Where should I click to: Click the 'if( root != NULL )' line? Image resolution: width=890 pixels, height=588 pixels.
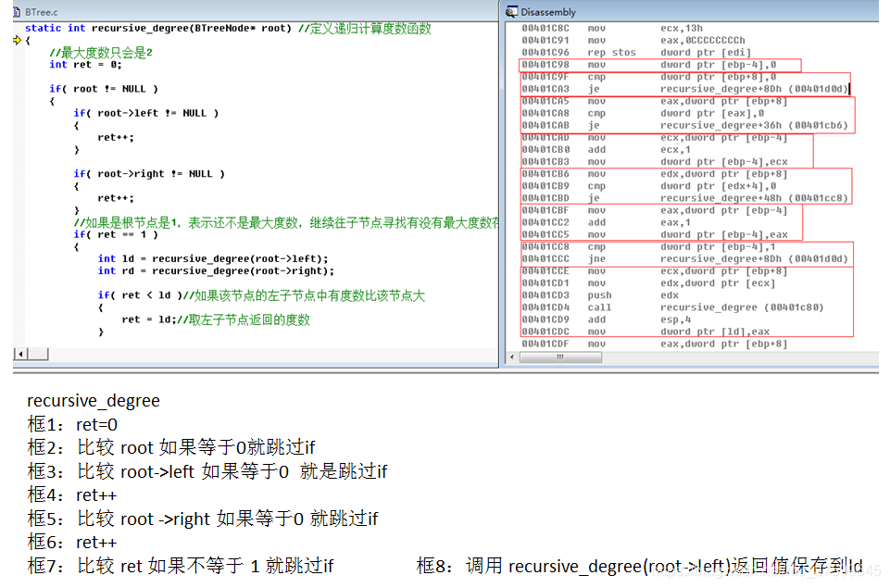point(104,89)
